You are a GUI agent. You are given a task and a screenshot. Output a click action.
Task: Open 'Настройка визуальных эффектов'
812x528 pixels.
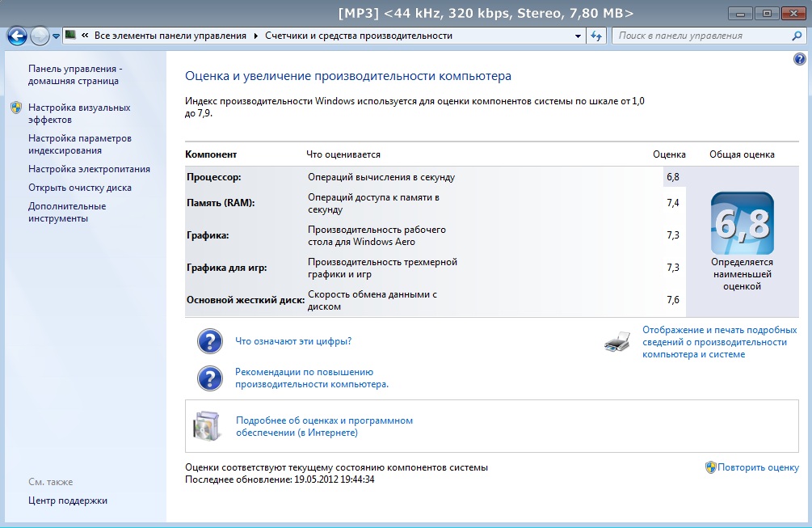tap(79, 113)
